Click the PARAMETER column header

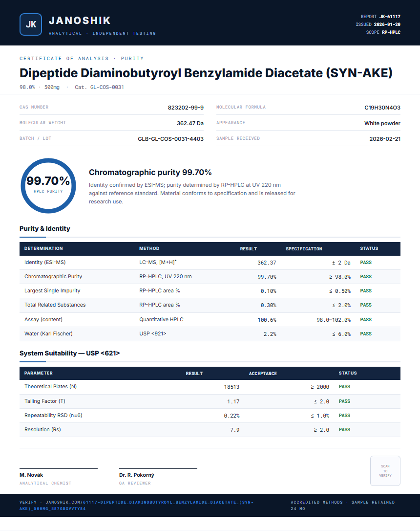pyautogui.click(x=38, y=373)
